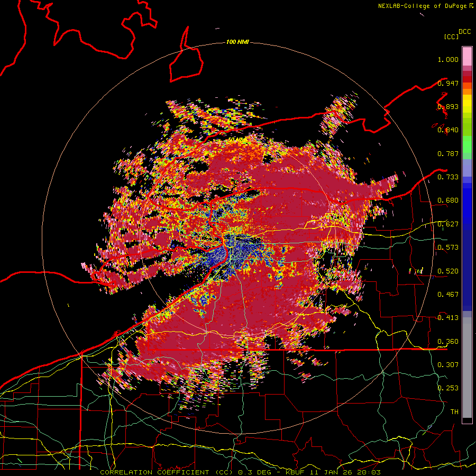Select the 0.627 scale value

point(448,224)
